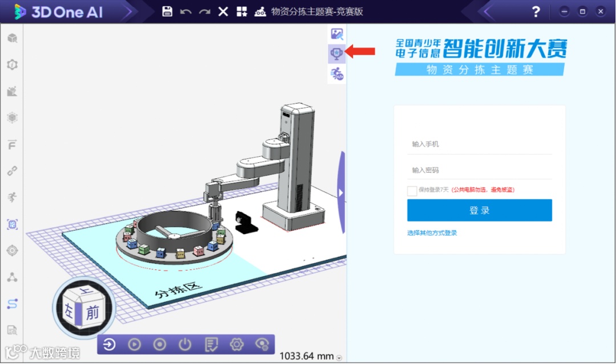Click the power button in simulation bar

point(185,345)
